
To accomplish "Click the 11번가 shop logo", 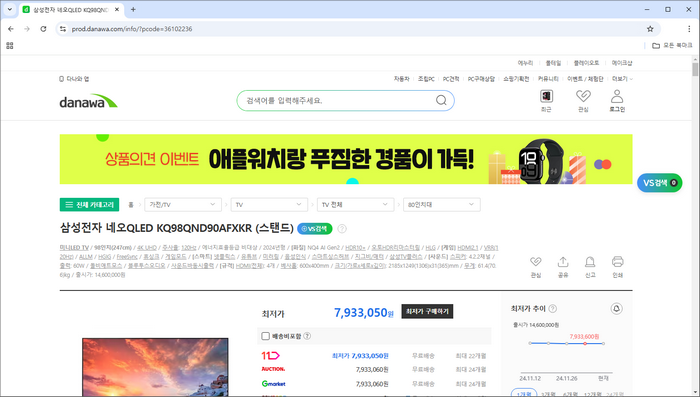I will pyautogui.click(x=271, y=355).
